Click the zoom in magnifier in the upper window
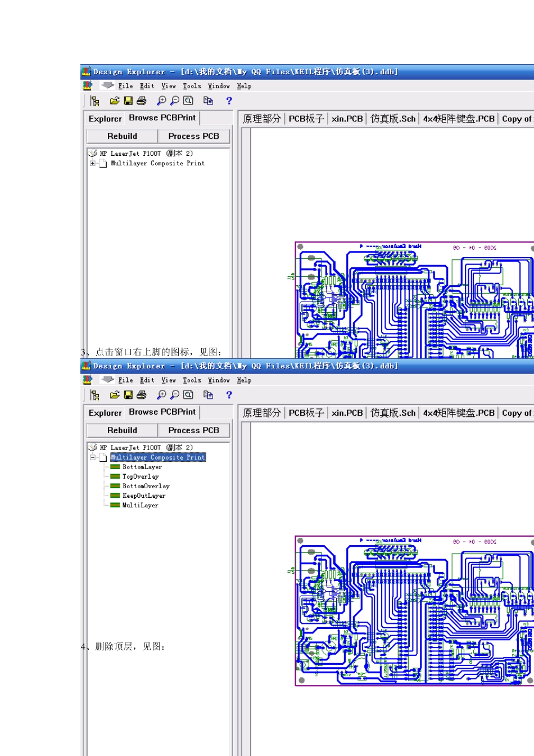Screen dimensions: 534x756 [x=161, y=101]
